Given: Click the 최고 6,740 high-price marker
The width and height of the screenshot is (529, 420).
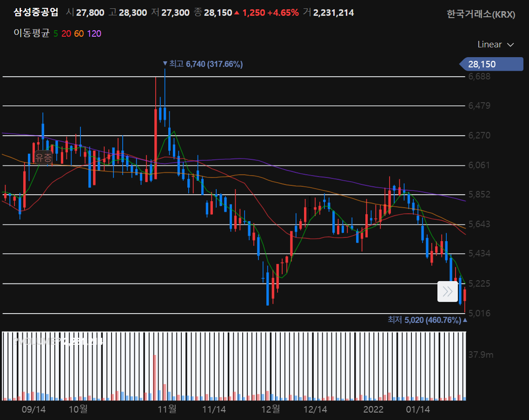Looking at the screenshot, I should [203, 64].
